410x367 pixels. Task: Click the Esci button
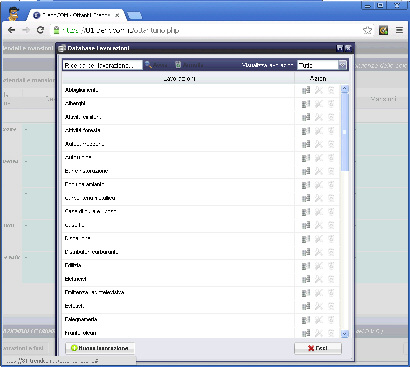click(318, 348)
